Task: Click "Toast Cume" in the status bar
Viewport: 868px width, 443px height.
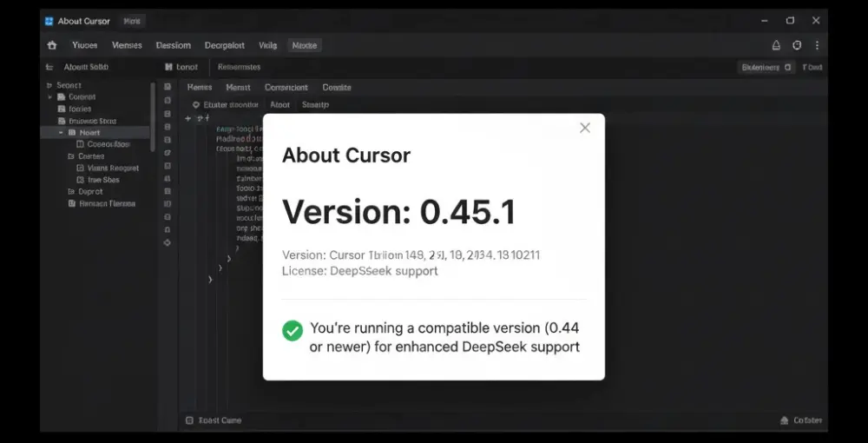Action: (x=220, y=420)
